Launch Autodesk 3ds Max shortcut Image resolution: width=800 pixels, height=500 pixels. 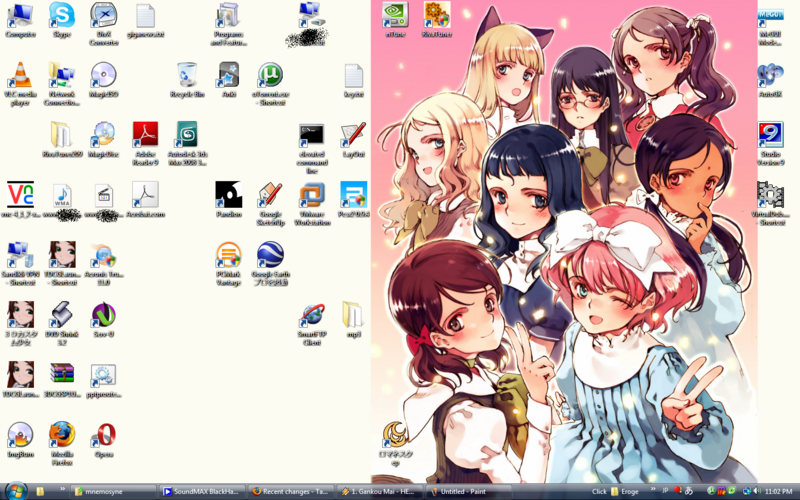click(x=186, y=135)
